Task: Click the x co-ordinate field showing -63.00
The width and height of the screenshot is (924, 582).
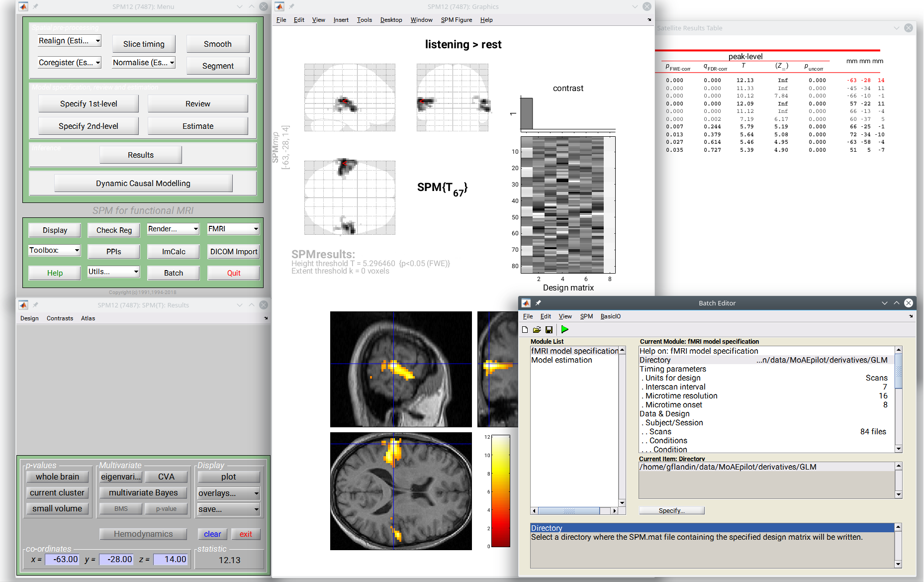Action: tap(62, 559)
